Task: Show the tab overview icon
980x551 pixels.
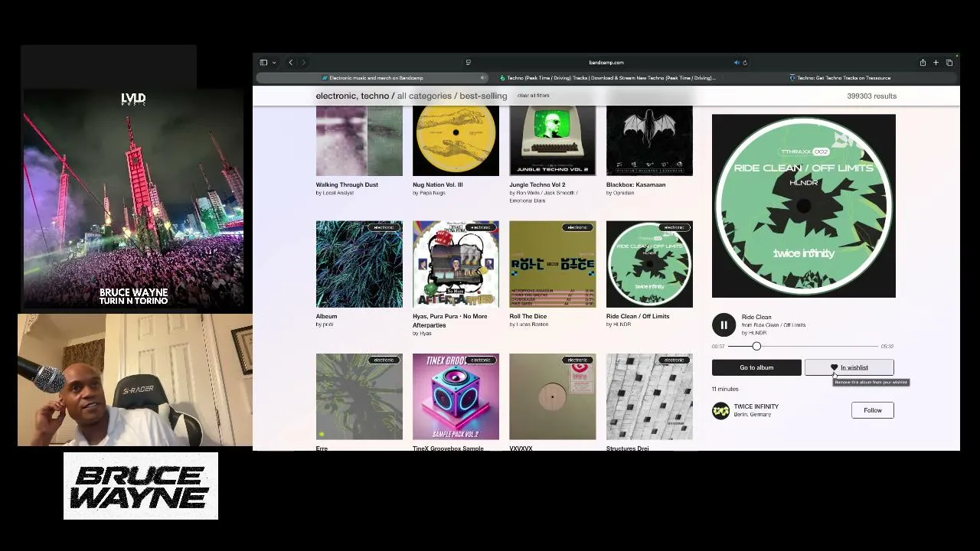Action: pyautogui.click(x=949, y=63)
